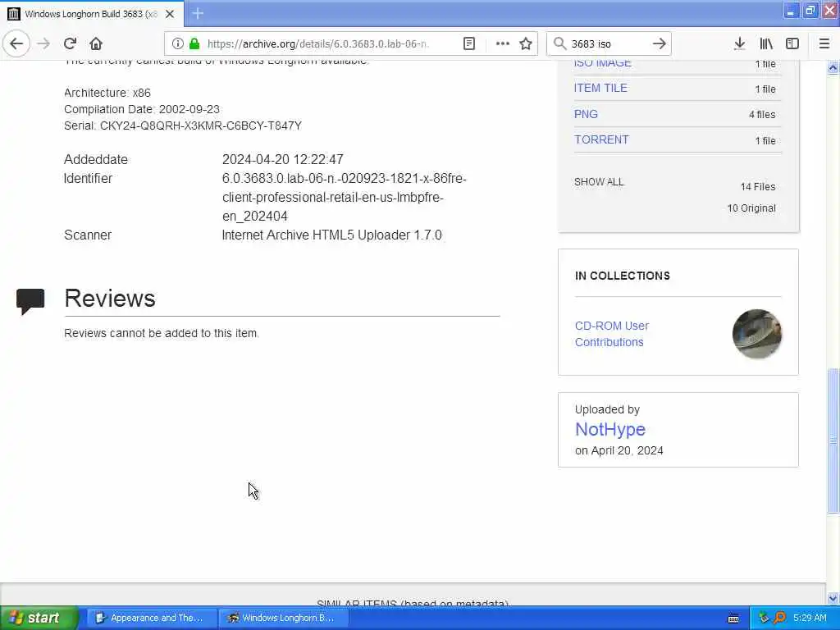Image resolution: width=840 pixels, height=630 pixels.
Task: Open page actions three-dots menu
Action: 503,43
